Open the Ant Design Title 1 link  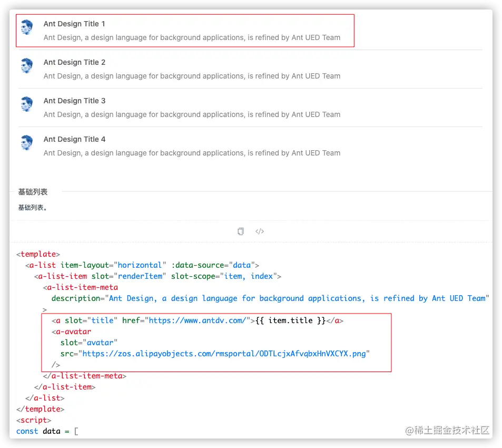click(74, 24)
